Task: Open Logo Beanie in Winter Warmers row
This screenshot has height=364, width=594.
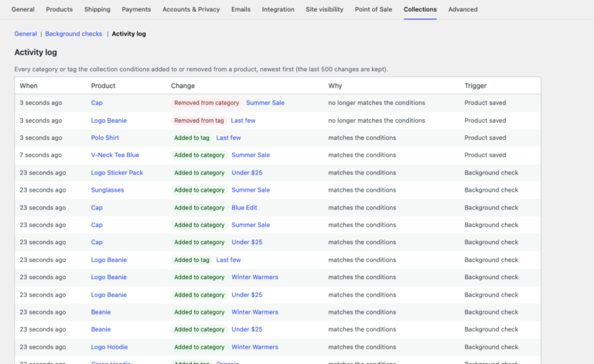Action: pyautogui.click(x=109, y=277)
